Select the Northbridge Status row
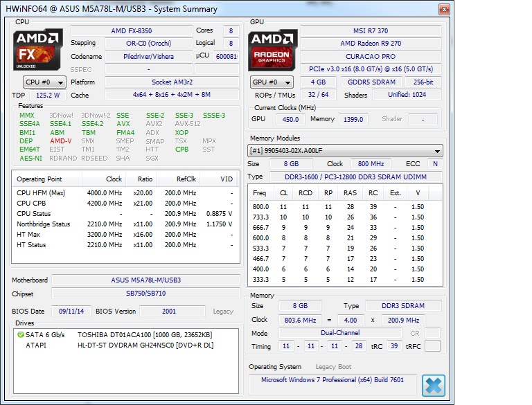 [125, 224]
